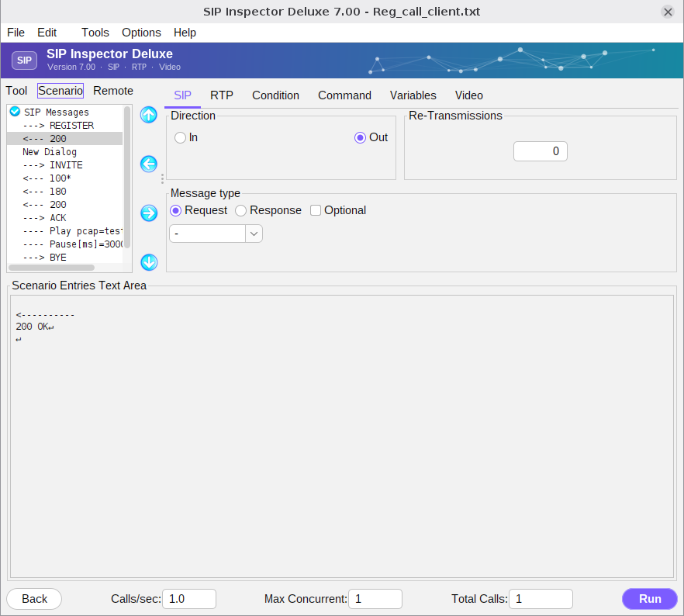
Task: Open the File menu
Action: [16, 33]
